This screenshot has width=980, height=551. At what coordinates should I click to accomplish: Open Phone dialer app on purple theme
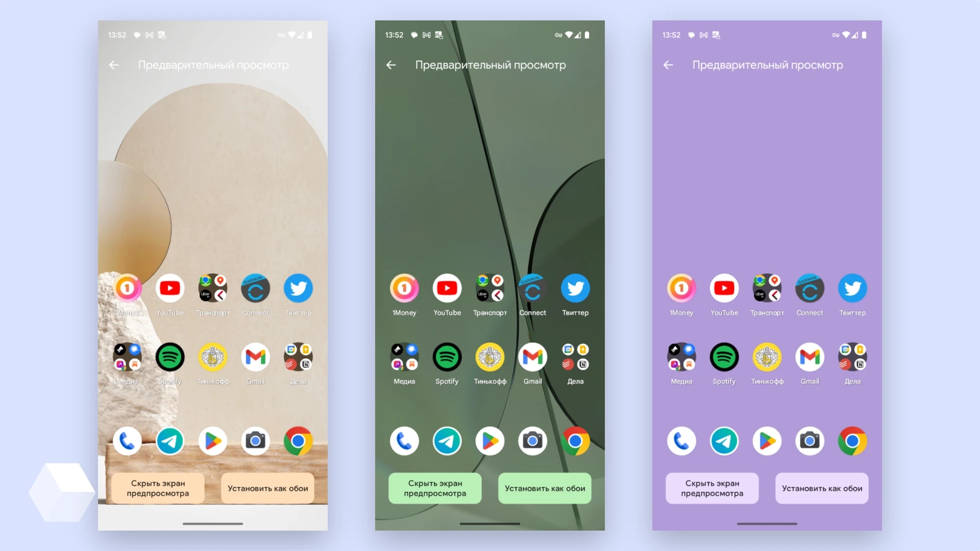tap(681, 440)
